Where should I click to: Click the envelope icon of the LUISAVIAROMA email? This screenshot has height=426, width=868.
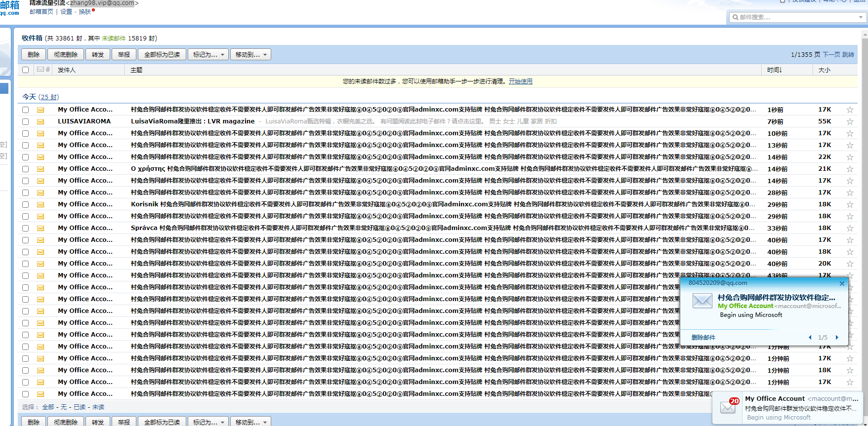pos(41,121)
